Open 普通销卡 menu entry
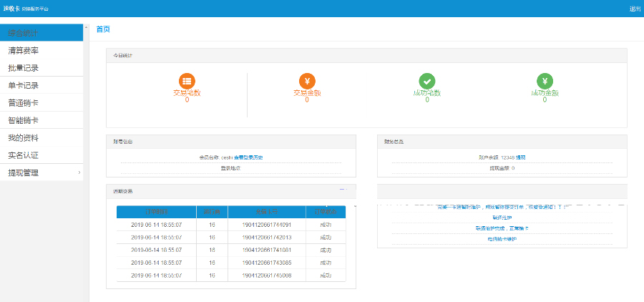 24,103
